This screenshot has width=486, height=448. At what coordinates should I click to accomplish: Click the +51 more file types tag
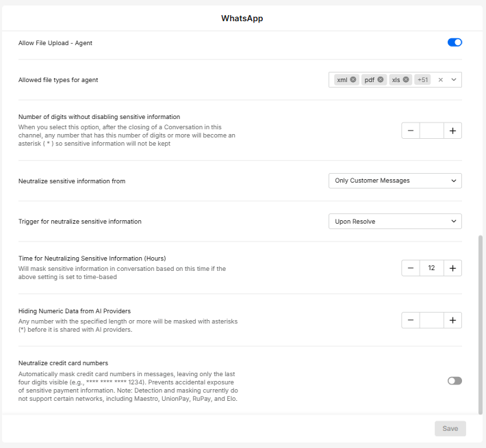(x=422, y=80)
